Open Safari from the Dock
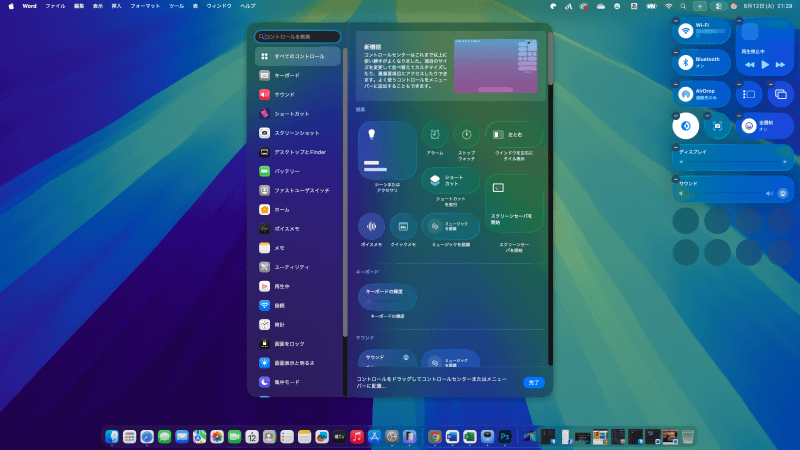Screen dimensions: 800x450 coord(147,437)
